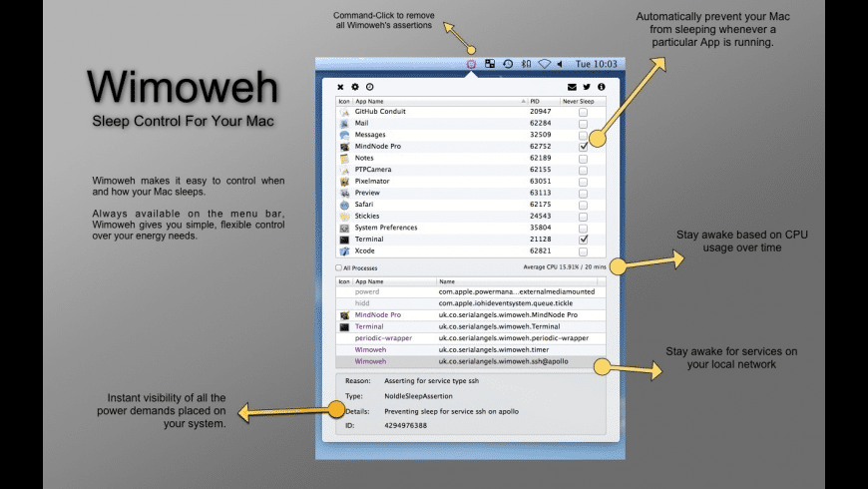
Task: Uncheck Never Sleep for Terminal
Action: (x=583, y=240)
